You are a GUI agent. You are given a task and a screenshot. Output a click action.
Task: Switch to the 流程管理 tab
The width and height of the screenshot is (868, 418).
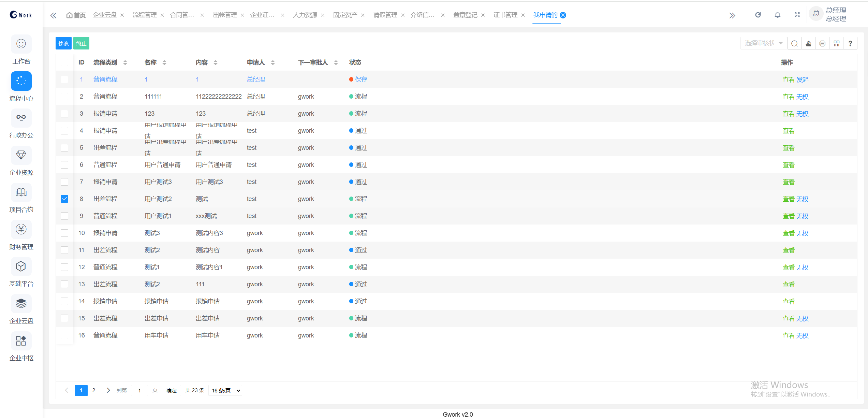[x=145, y=15]
